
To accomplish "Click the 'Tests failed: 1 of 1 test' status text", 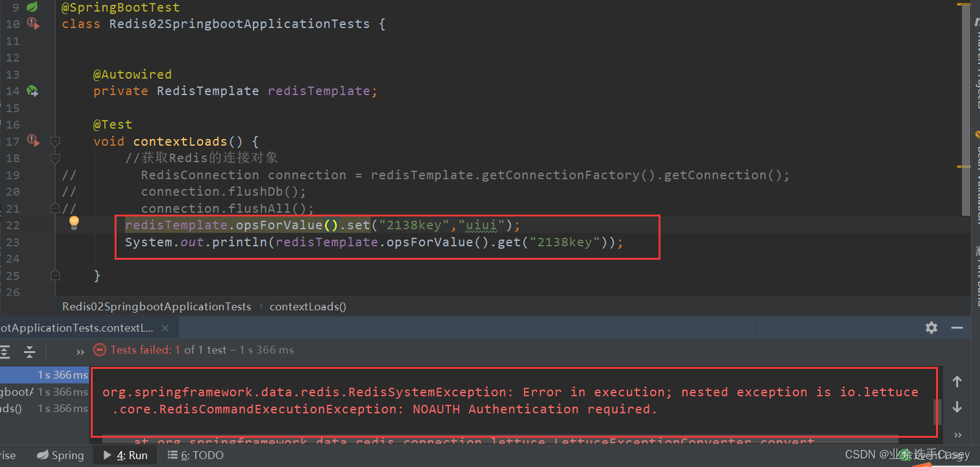I will [168, 350].
